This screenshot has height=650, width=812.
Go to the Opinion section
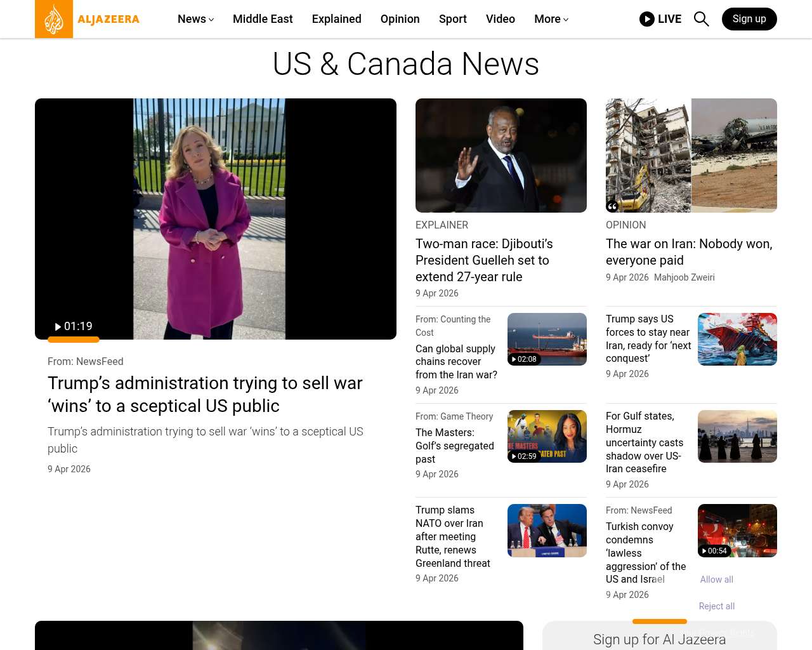400,19
